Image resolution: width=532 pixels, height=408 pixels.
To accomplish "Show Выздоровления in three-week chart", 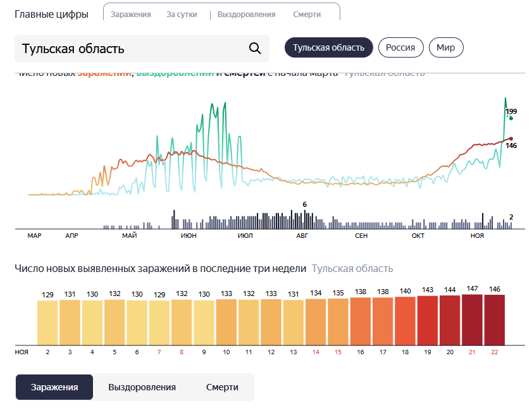I will (142, 387).
